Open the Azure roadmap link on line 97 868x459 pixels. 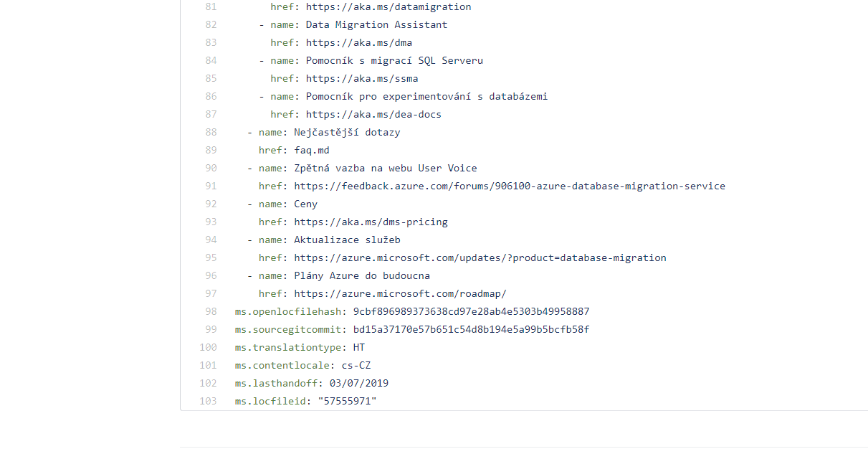(399, 293)
